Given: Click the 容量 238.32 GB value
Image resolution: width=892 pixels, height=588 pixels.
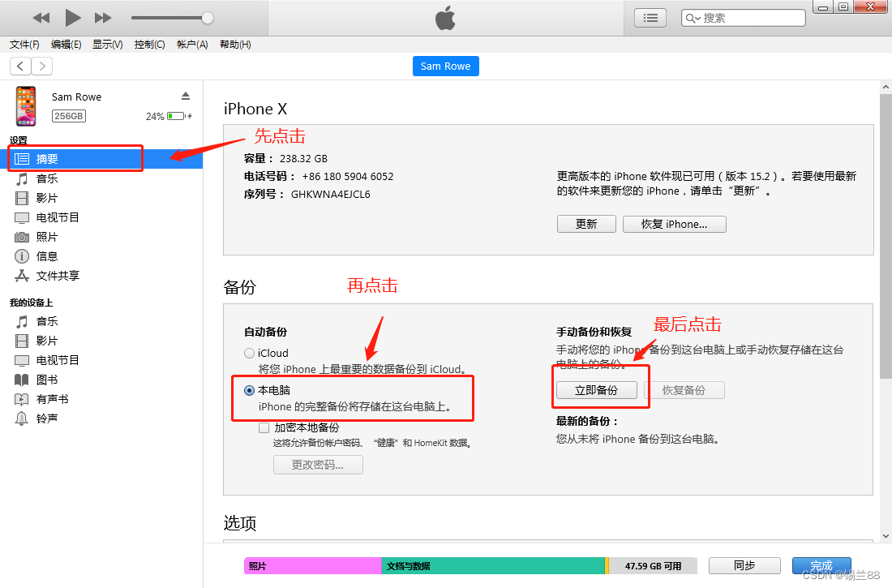Looking at the screenshot, I should point(303,159).
